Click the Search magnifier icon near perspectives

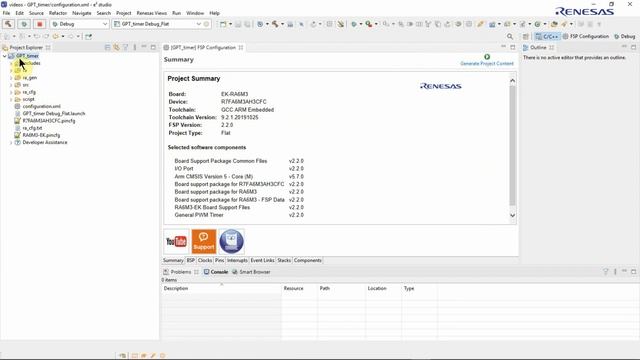click(x=510, y=36)
